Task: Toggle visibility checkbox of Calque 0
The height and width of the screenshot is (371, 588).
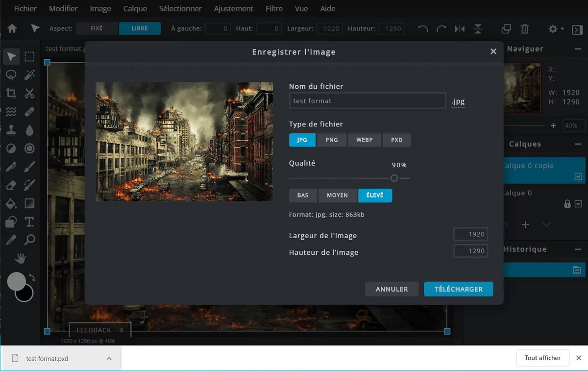Action: [x=578, y=203]
